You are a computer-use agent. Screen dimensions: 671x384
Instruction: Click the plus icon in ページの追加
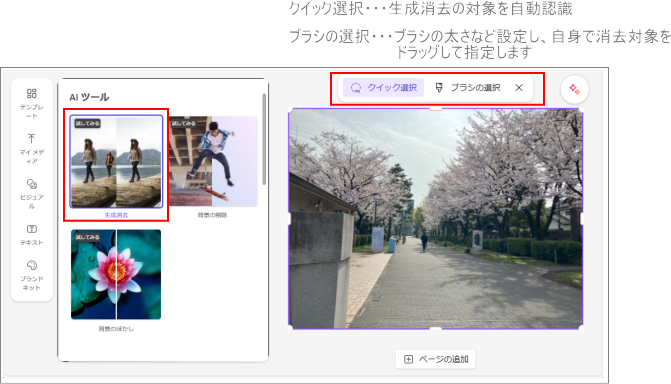coord(408,359)
